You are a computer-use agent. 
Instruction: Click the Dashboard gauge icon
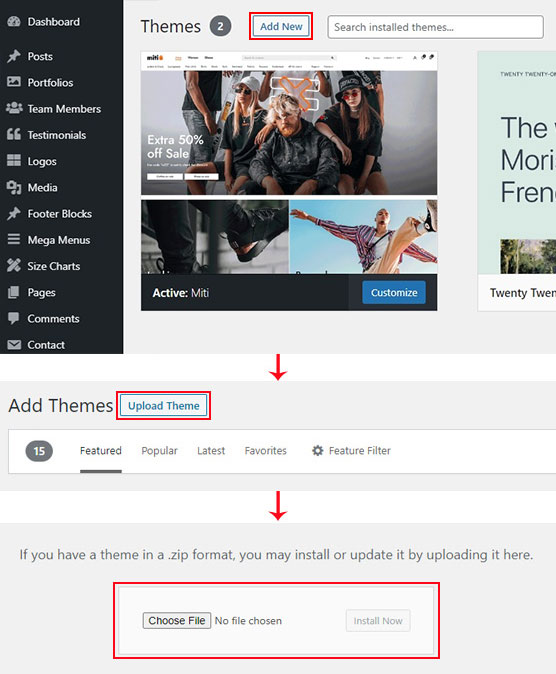pyautogui.click(x=14, y=21)
